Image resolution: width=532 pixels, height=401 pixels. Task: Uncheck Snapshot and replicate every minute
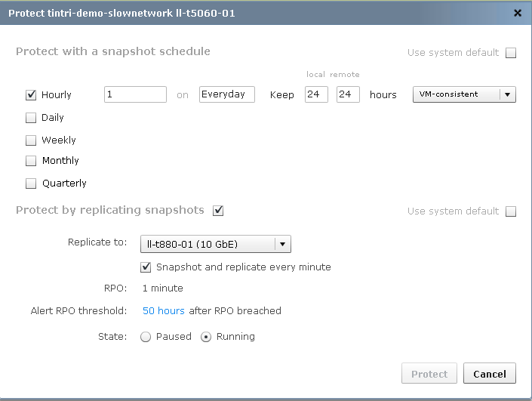[146, 267]
